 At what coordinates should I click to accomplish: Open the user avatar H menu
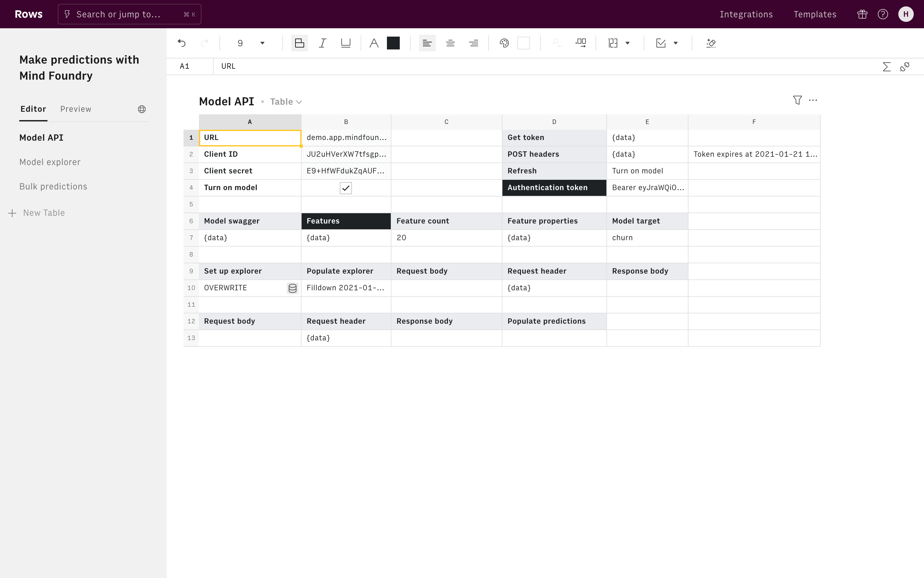click(906, 14)
